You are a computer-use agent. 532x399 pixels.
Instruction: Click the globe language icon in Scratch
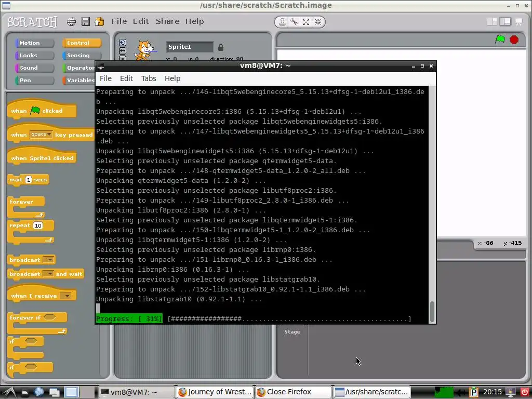71,22
